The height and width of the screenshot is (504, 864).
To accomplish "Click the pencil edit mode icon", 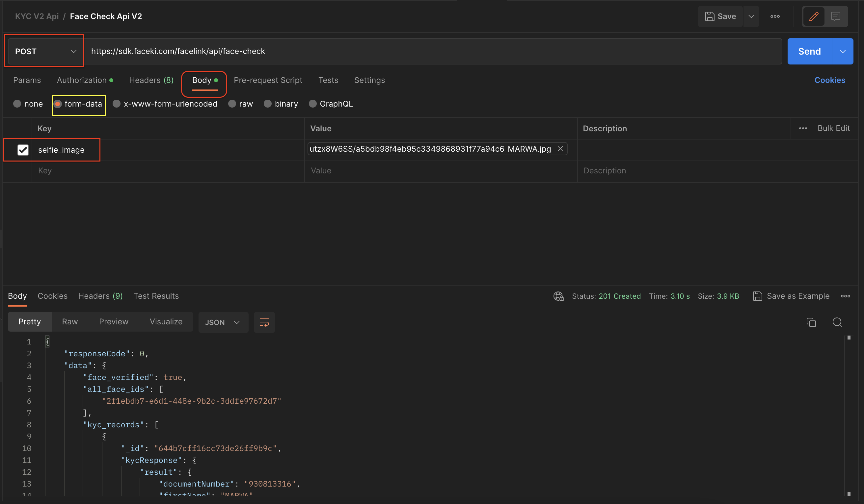I will [x=814, y=16].
